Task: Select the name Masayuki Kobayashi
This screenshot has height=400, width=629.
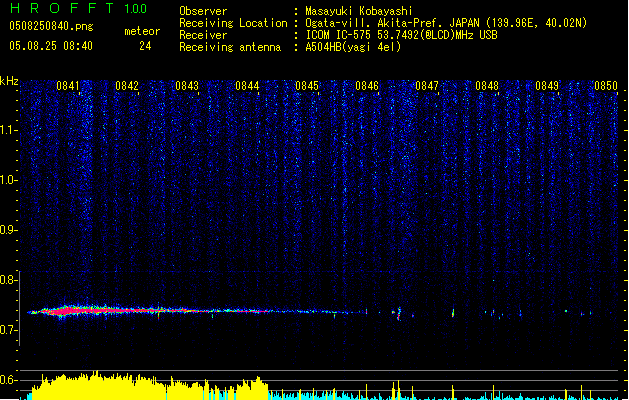Action: [x=359, y=11]
